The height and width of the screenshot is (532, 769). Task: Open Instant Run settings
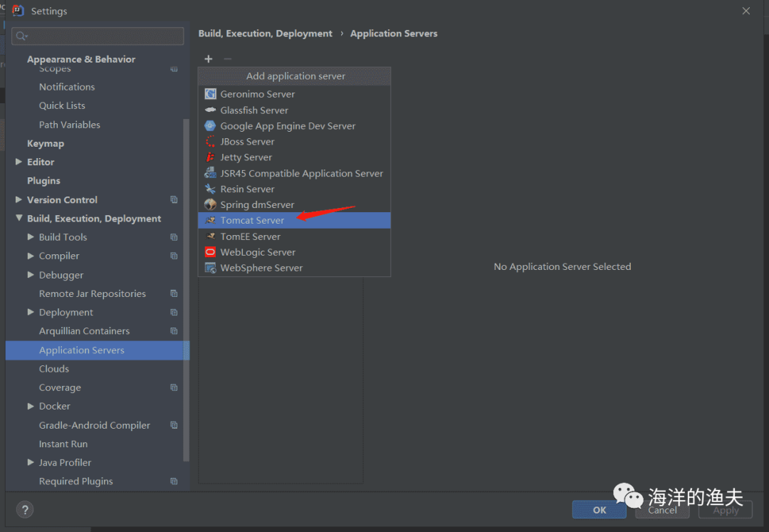coord(63,444)
